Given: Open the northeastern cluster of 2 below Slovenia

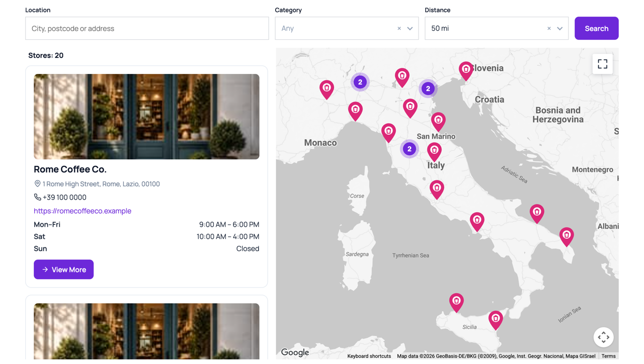Looking at the screenshot, I should [428, 88].
